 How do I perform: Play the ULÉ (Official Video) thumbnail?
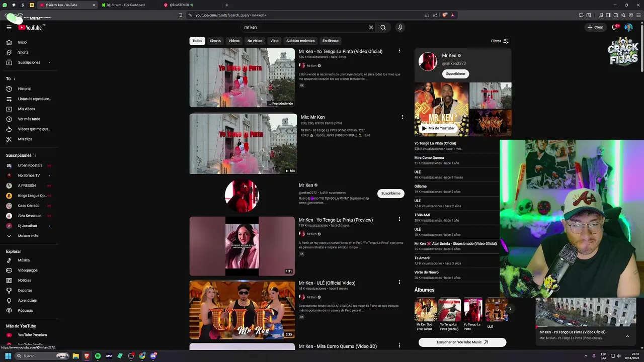click(242, 310)
